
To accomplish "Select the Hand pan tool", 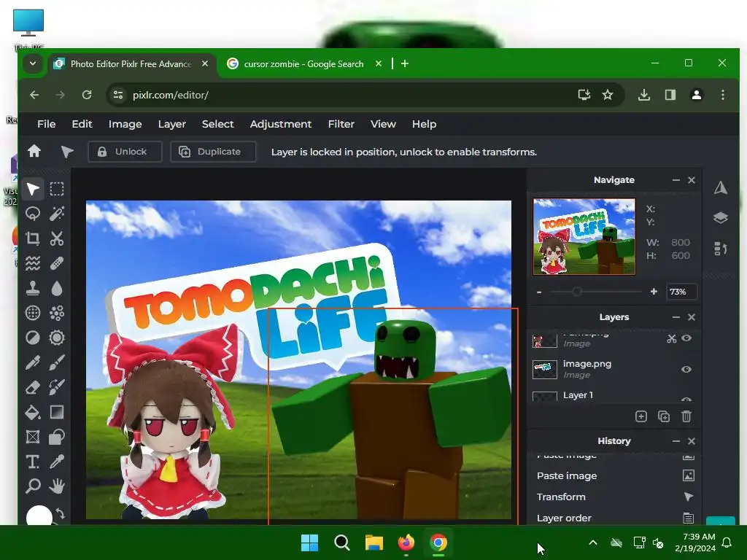I will click(x=57, y=486).
